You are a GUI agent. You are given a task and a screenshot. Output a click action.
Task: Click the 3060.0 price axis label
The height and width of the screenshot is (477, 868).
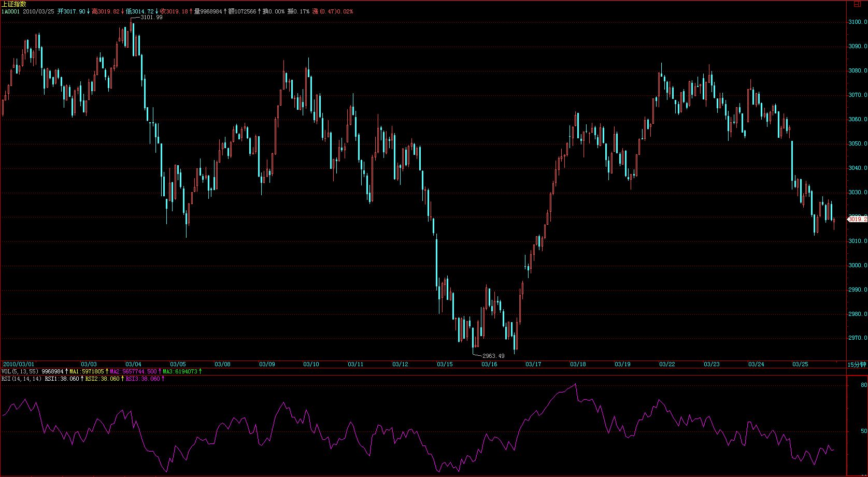tap(858, 120)
